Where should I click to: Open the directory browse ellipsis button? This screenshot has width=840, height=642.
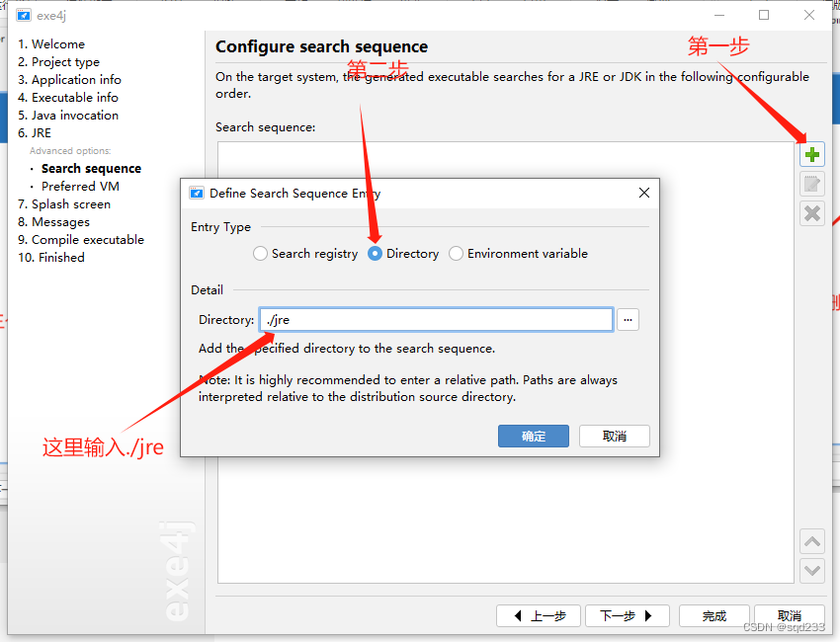628,320
